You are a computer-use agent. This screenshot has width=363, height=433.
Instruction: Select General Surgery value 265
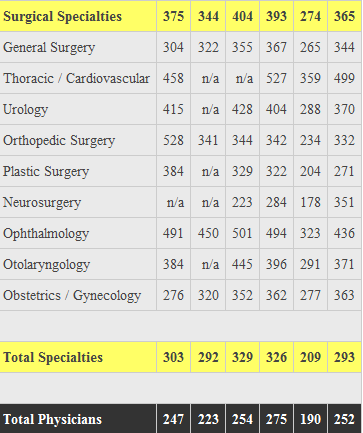tap(310, 47)
